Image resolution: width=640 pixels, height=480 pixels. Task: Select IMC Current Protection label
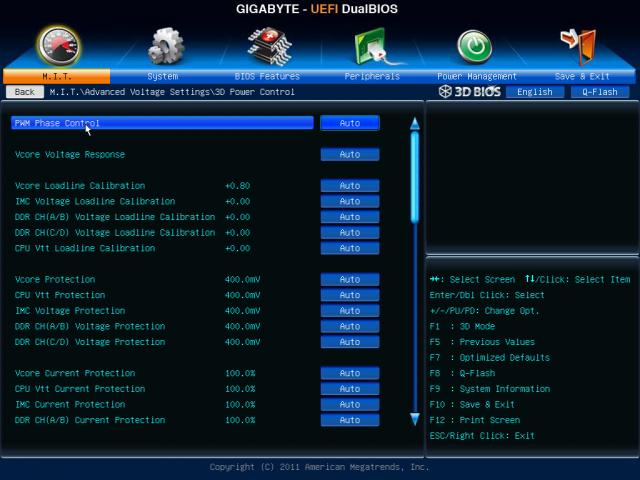coord(70,404)
